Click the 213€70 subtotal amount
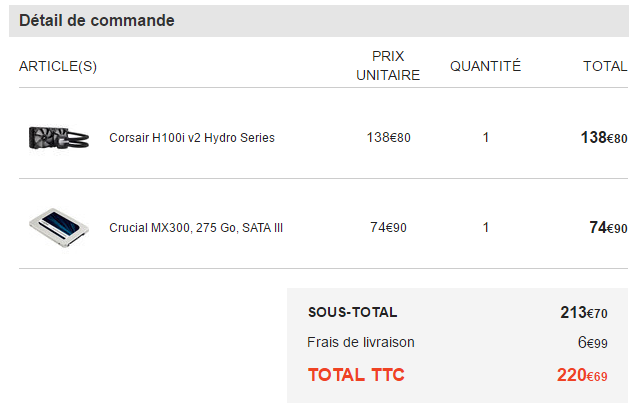The image size is (630, 411). click(584, 312)
